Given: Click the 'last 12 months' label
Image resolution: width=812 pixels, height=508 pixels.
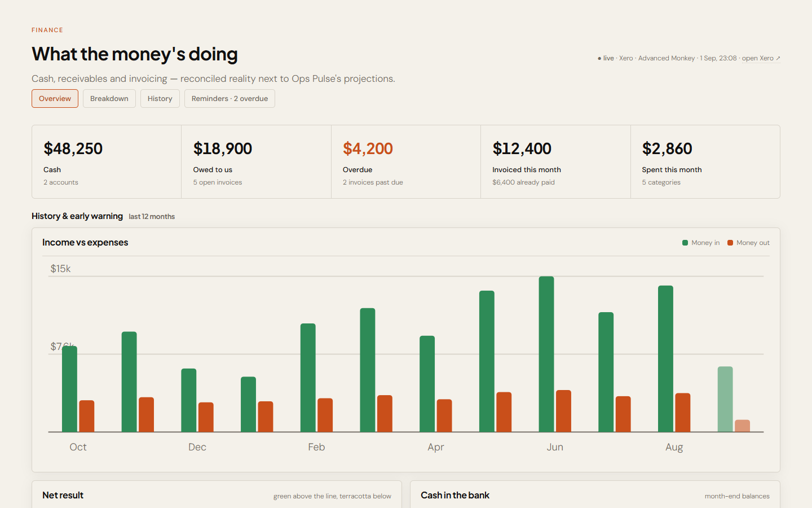Looking at the screenshot, I should tap(152, 217).
